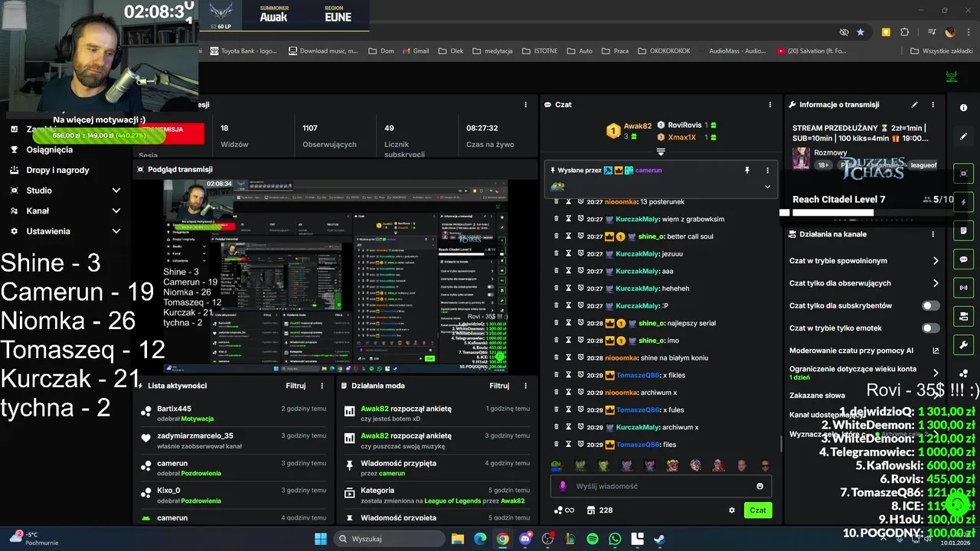Click the broadcast signal icon in right sidebar
The image size is (980, 551).
963,288
